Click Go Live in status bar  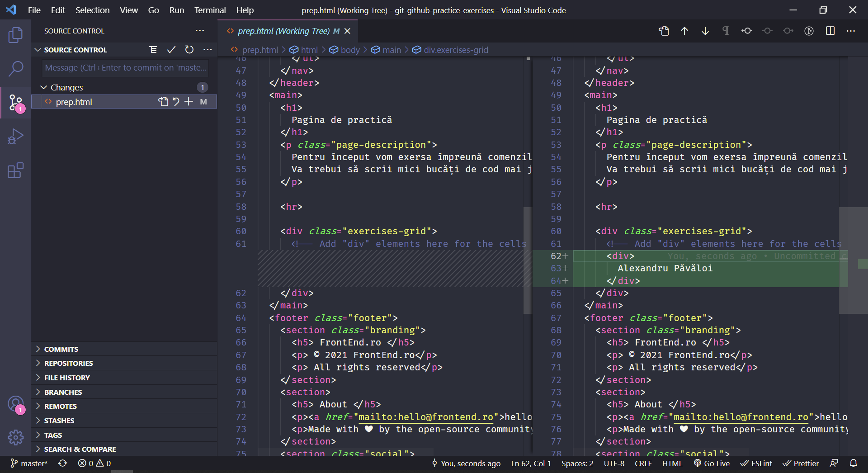tap(712, 464)
